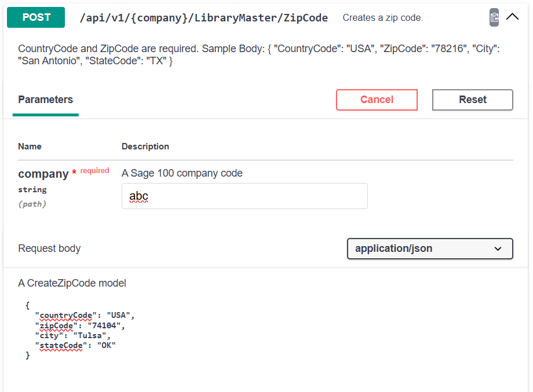Click the "A CreateZipCode model" label
Screen dimensions: 533x392
pos(72,283)
